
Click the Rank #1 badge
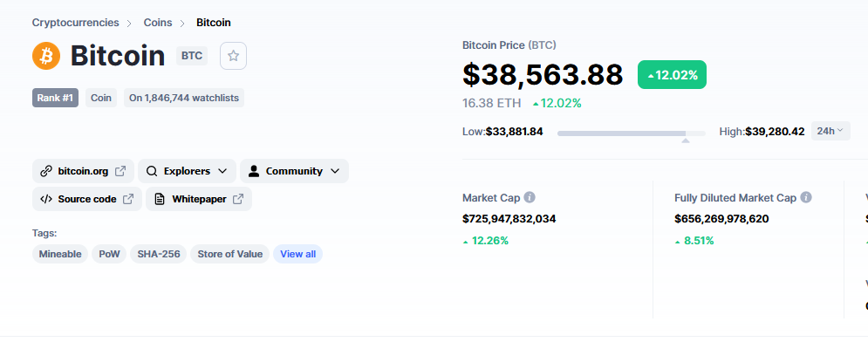(x=55, y=98)
